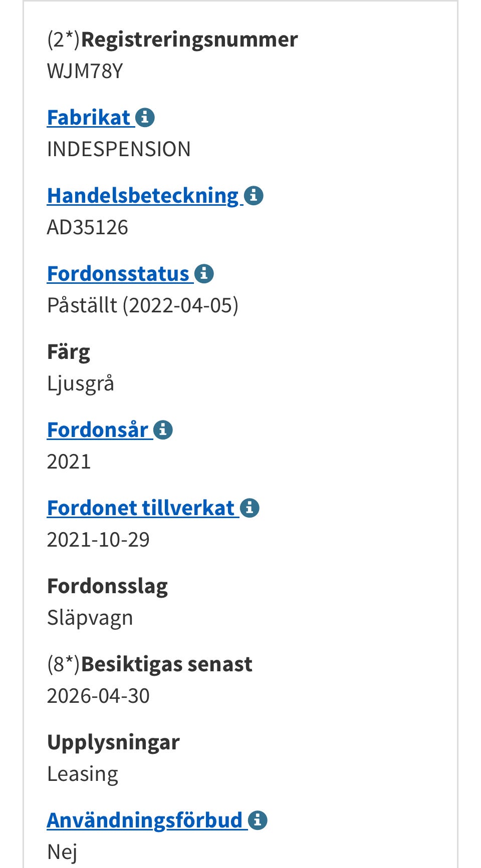This screenshot has width=481, height=868.
Task: Click the Påställt (2022-04-05) status text
Action: click(143, 305)
